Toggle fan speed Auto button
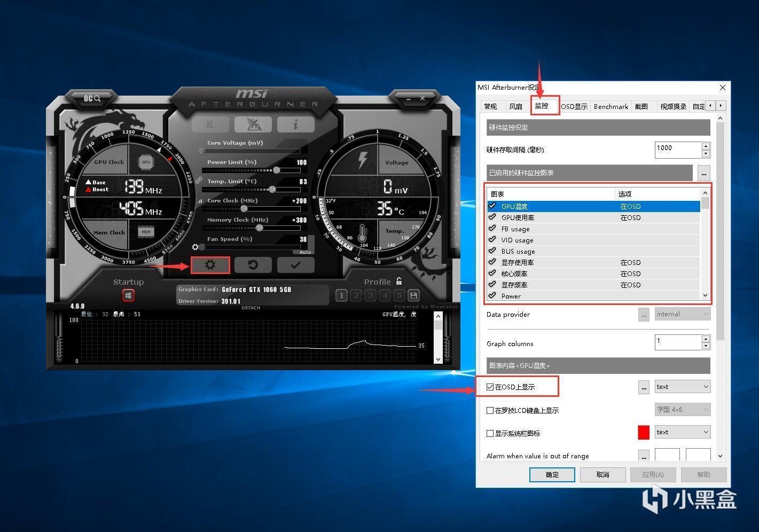Screen dimensions: 759x532 305,252
